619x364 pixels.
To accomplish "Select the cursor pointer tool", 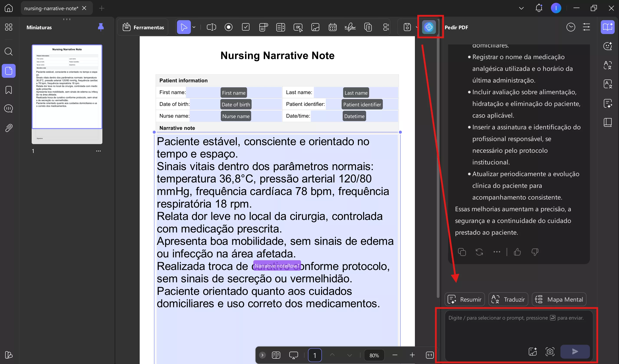I will click(x=184, y=27).
